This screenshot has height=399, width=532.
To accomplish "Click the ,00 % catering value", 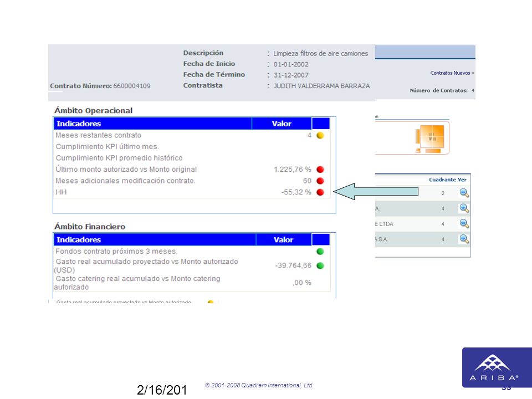I will [x=302, y=283].
